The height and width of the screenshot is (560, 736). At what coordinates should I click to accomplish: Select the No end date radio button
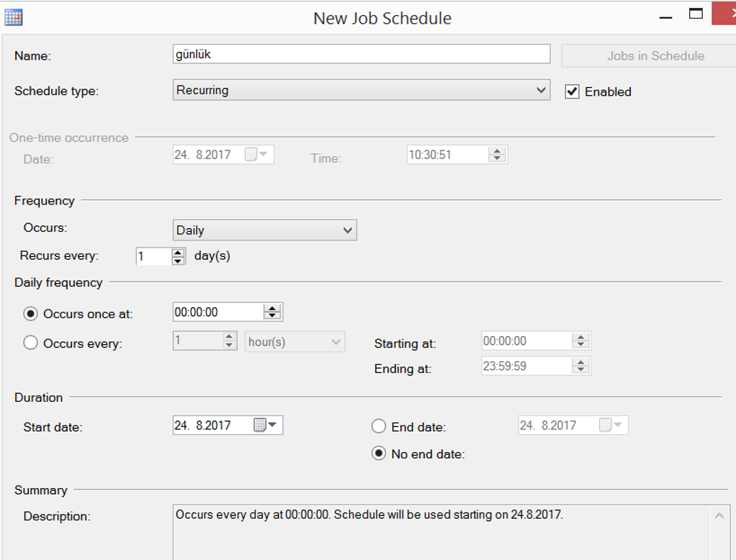point(379,453)
